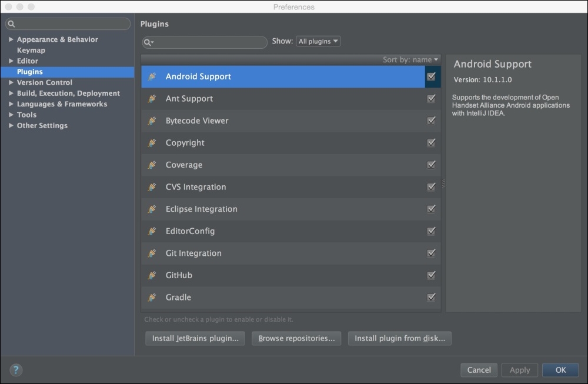Select the Coverage plugin row

pyautogui.click(x=291, y=165)
